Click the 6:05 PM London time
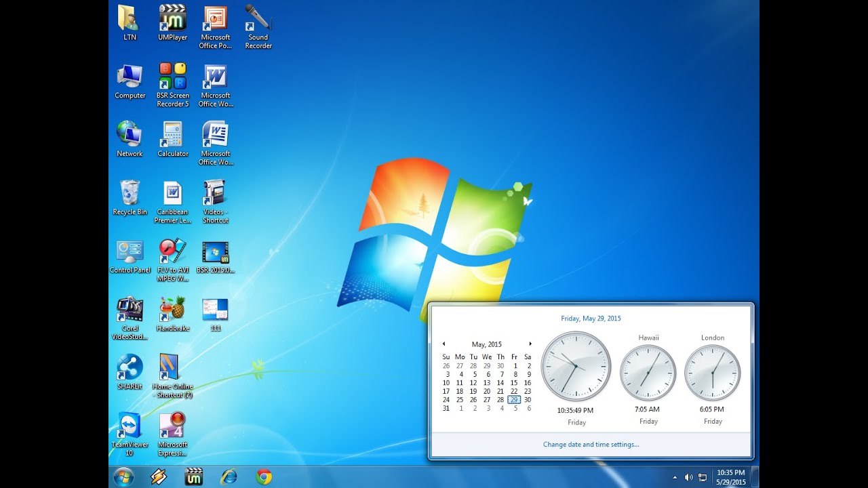This screenshot has width=868, height=488. [x=712, y=409]
